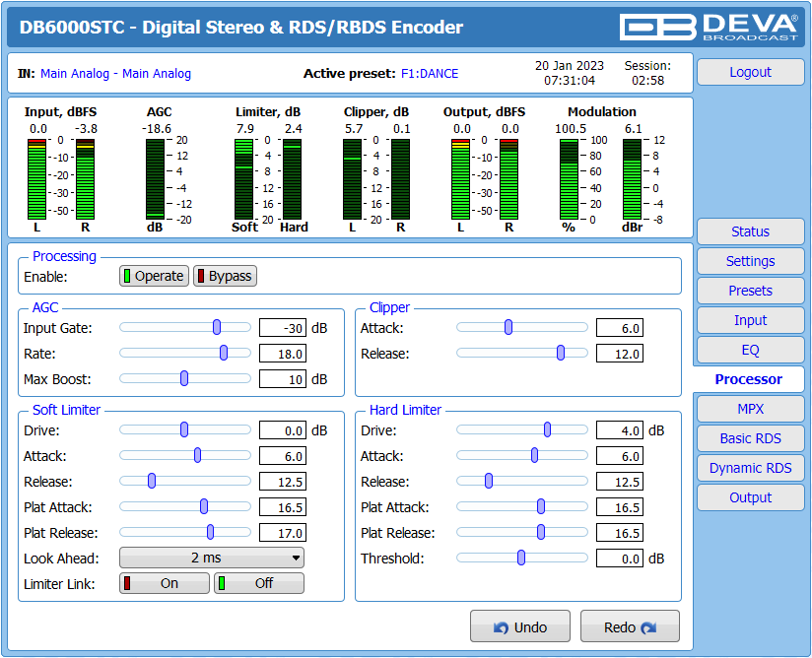812x658 pixels.
Task: Turn Limiter Link Off
Action: pos(259,583)
